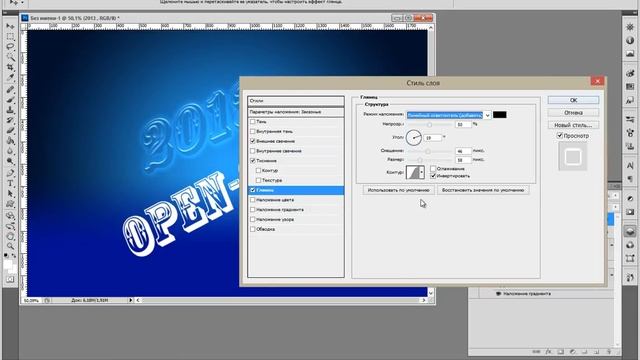Open the contour picker arrow
Image resolution: width=640 pixels, height=360 pixels.
pyautogui.click(x=422, y=172)
